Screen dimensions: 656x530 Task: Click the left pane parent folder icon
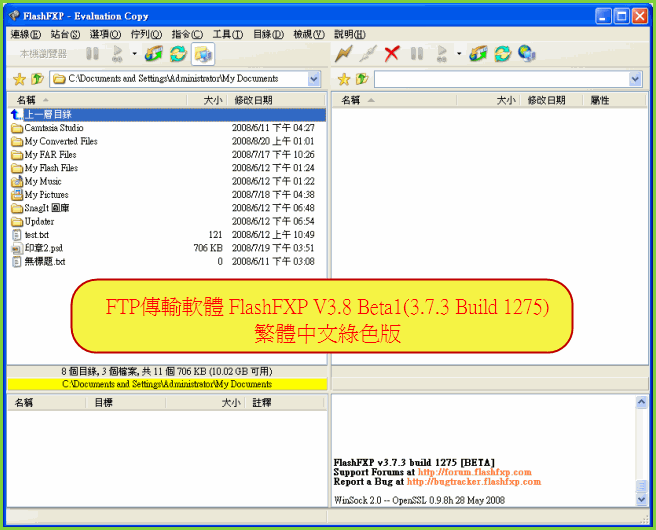coord(37,79)
